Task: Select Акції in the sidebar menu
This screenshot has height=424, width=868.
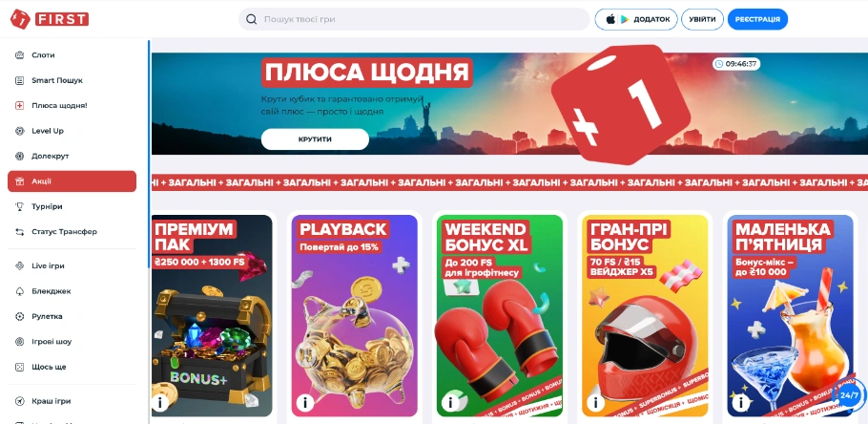Action: (x=72, y=181)
